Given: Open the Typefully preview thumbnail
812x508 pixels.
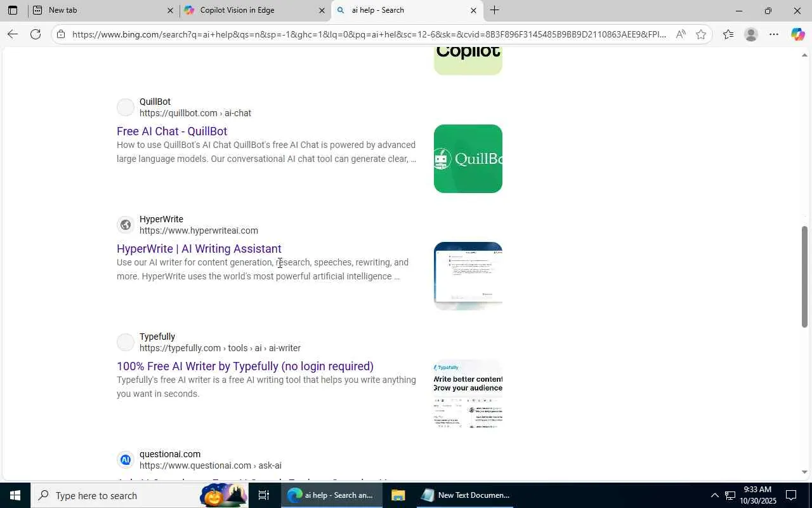Looking at the screenshot, I should [x=468, y=394].
